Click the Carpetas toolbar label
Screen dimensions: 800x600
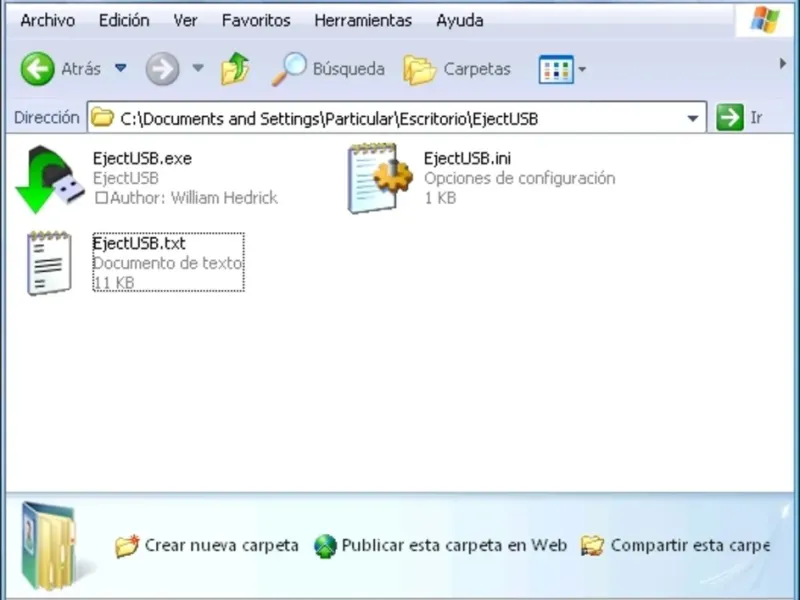click(x=477, y=69)
